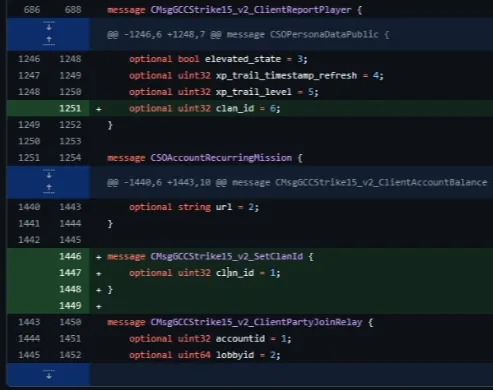Click plus marker on added line 1449
The height and width of the screenshot is (390, 493).
(98, 306)
